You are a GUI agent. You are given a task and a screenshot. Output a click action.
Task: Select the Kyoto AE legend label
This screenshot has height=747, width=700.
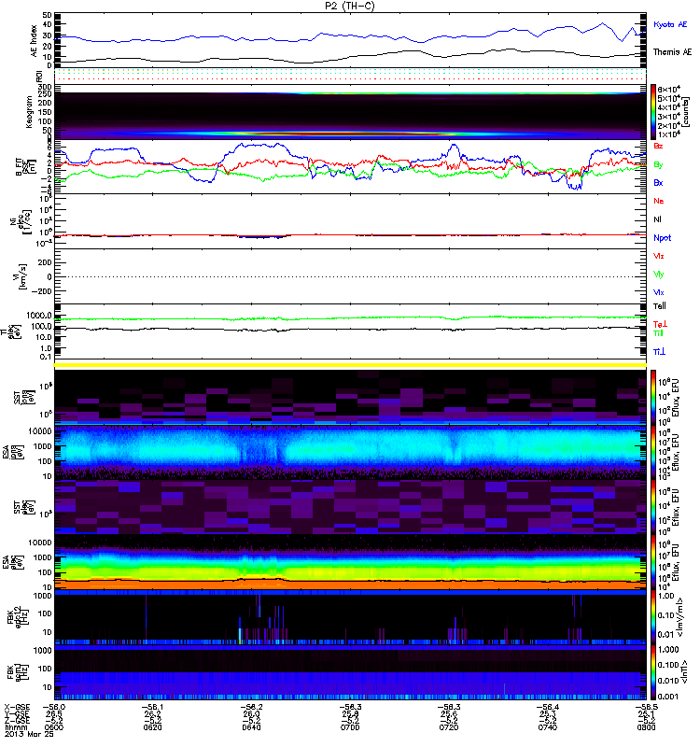[672, 23]
